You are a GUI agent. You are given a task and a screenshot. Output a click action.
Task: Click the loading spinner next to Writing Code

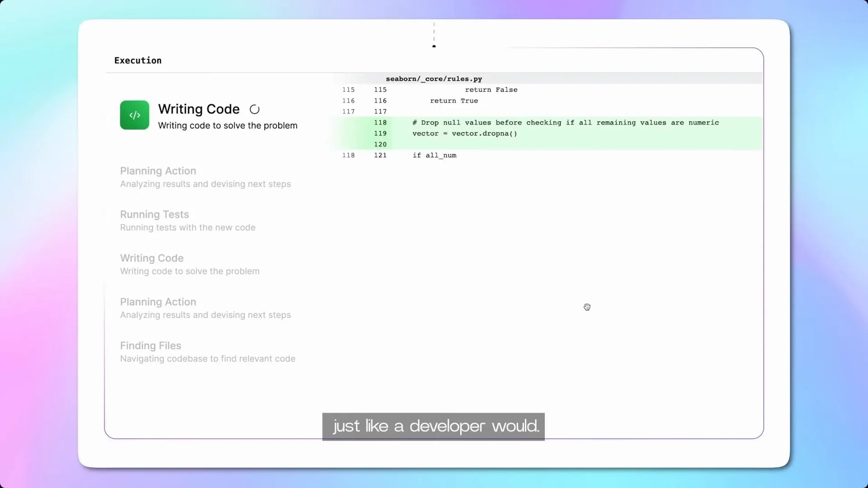(255, 109)
